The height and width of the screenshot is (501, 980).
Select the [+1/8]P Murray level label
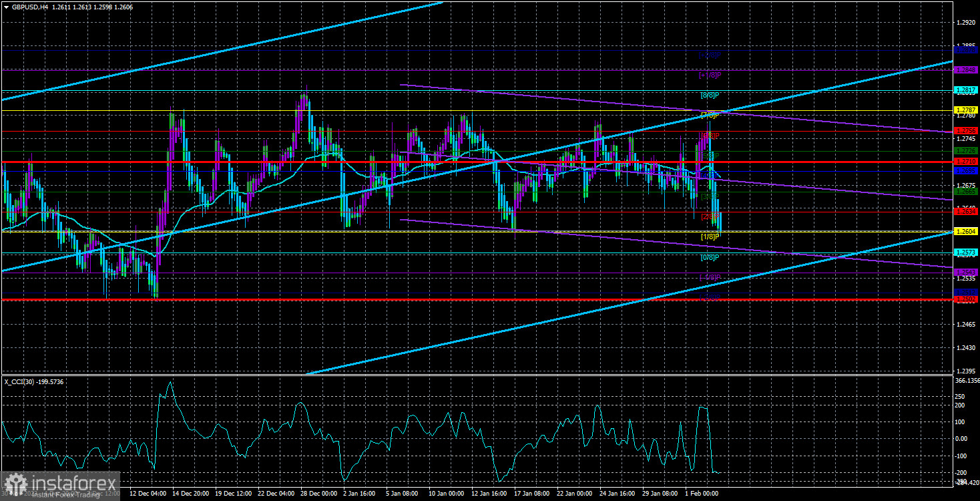710,75
